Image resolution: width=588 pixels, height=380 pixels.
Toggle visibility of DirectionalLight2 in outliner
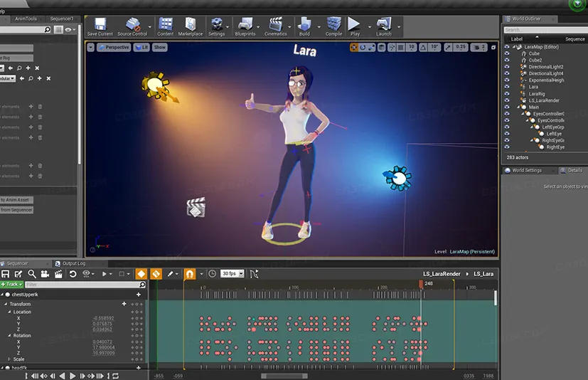507,66
